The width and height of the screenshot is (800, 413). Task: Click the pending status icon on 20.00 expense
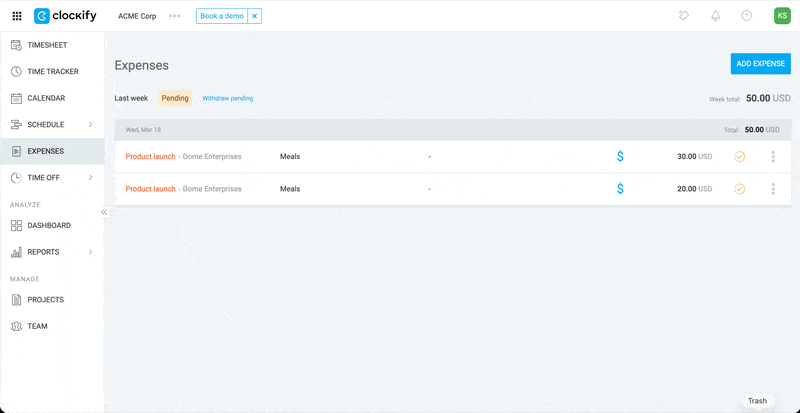739,189
